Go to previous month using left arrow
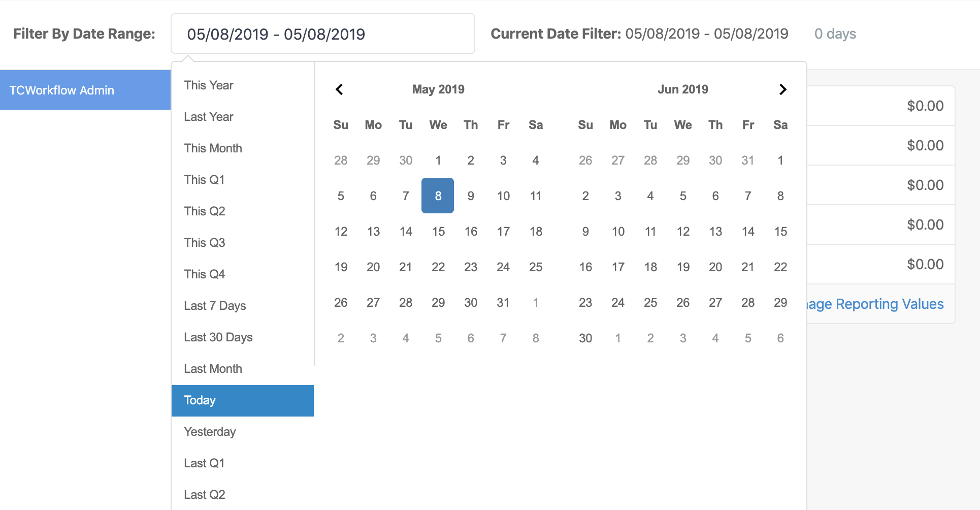The image size is (980, 510). point(340,89)
